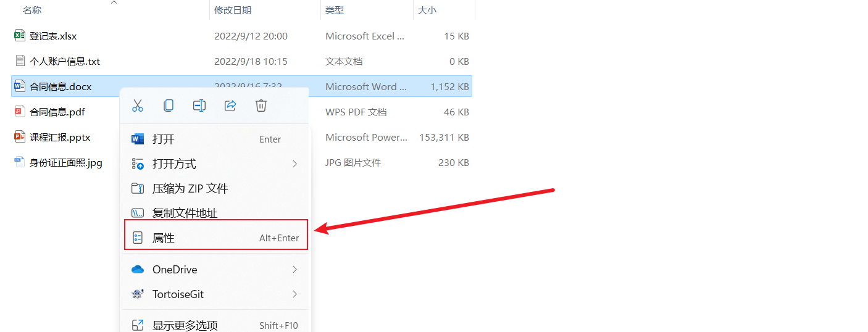Click the size 15 KB
This screenshot has width=868, height=332.
click(457, 36)
